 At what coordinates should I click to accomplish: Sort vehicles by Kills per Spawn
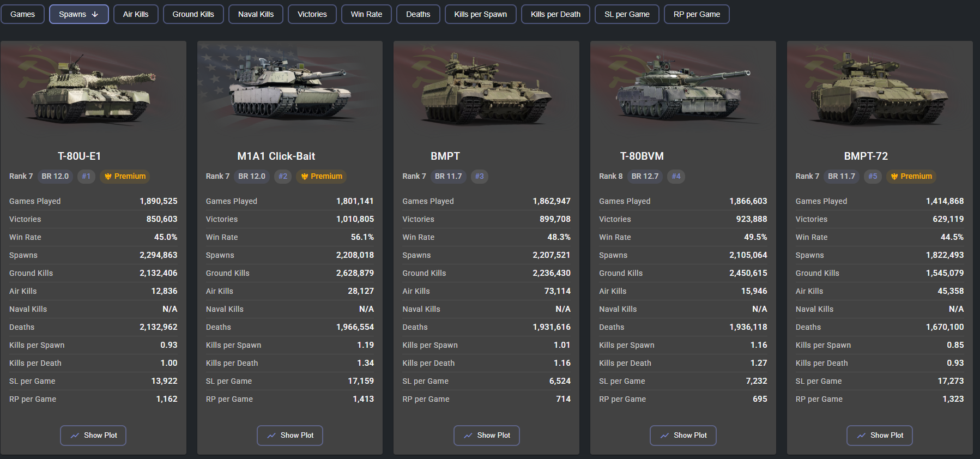pos(481,14)
